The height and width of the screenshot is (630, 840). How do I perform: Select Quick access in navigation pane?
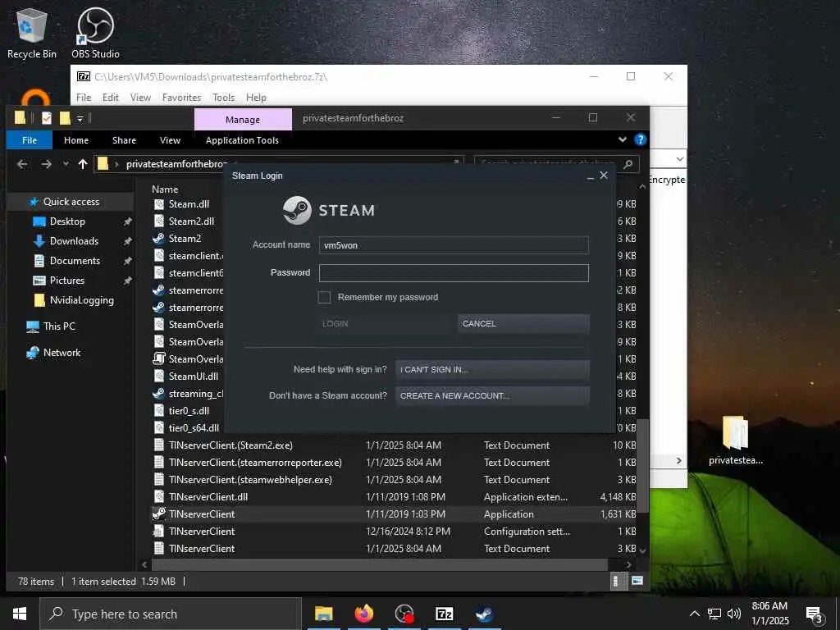tap(71, 202)
